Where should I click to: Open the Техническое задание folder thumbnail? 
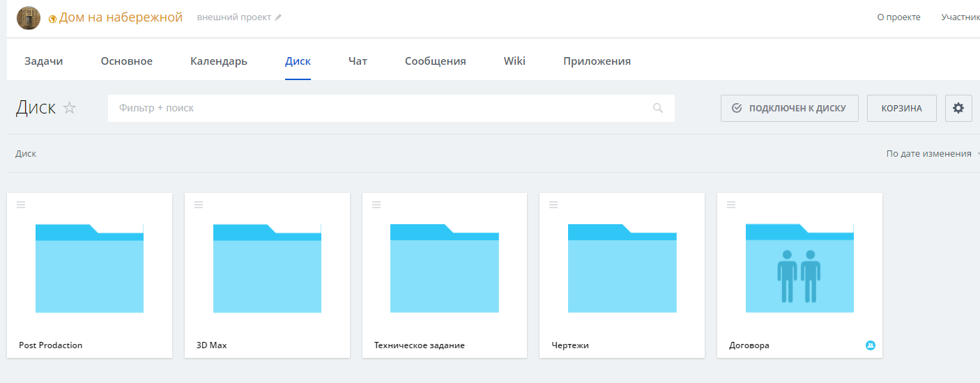point(445,268)
